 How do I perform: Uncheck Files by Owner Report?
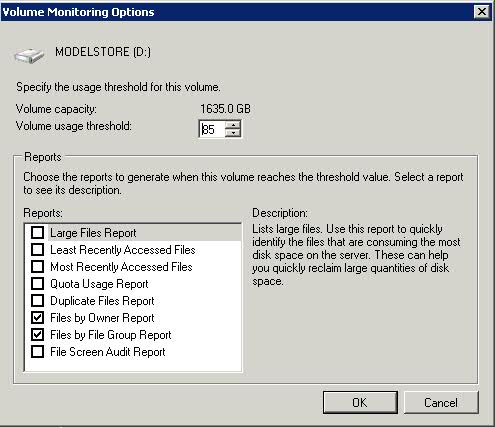[x=37, y=317]
